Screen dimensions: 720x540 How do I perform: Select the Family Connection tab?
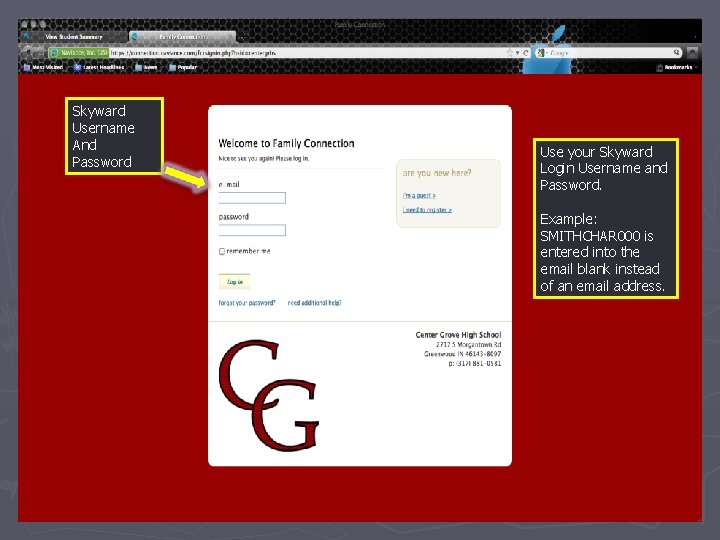pos(183,37)
